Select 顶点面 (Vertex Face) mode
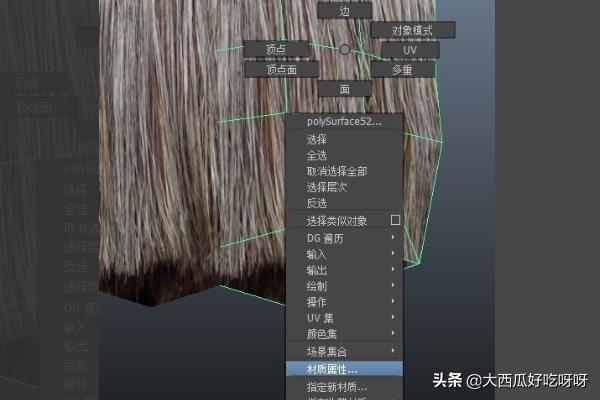600x400 pixels. (x=281, y=69)
